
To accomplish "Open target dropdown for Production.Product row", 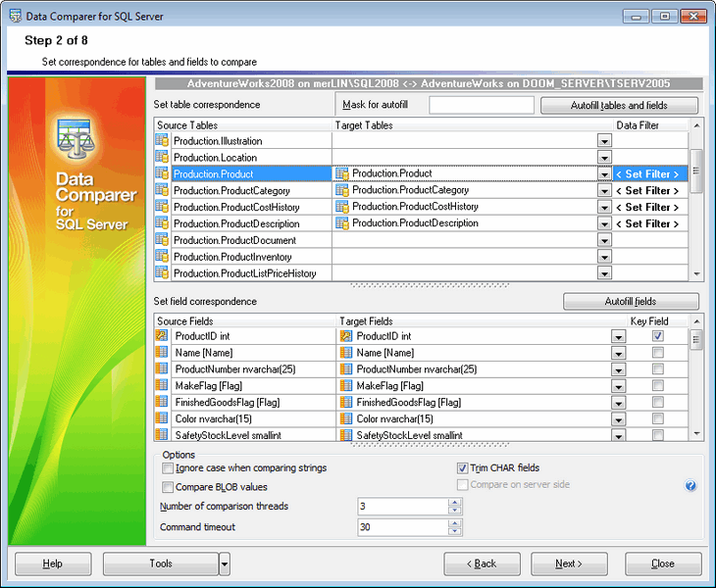I will click(x=604, y=174).
